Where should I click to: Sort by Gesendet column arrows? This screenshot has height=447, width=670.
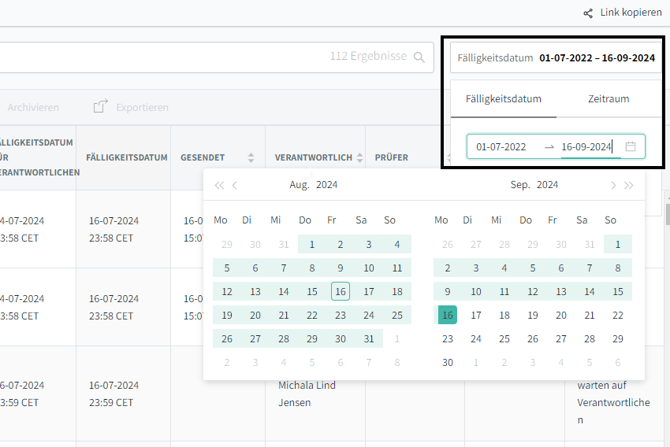[251, 158]
